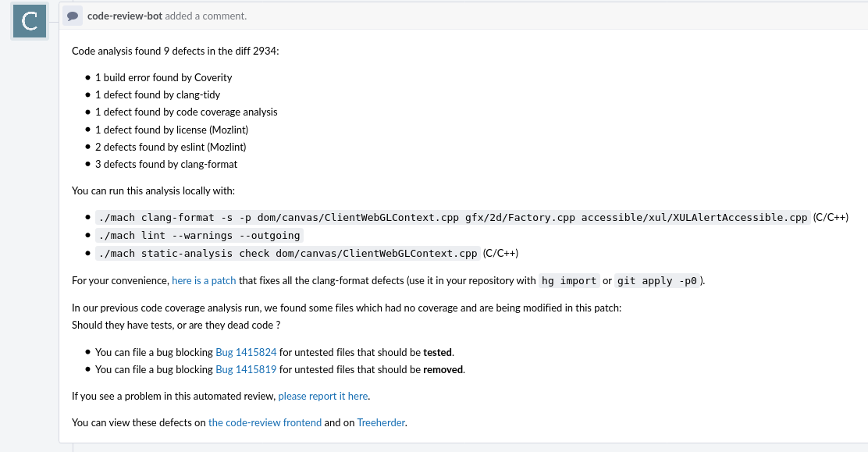Open the Treeherder link

(x=380, y=422)
